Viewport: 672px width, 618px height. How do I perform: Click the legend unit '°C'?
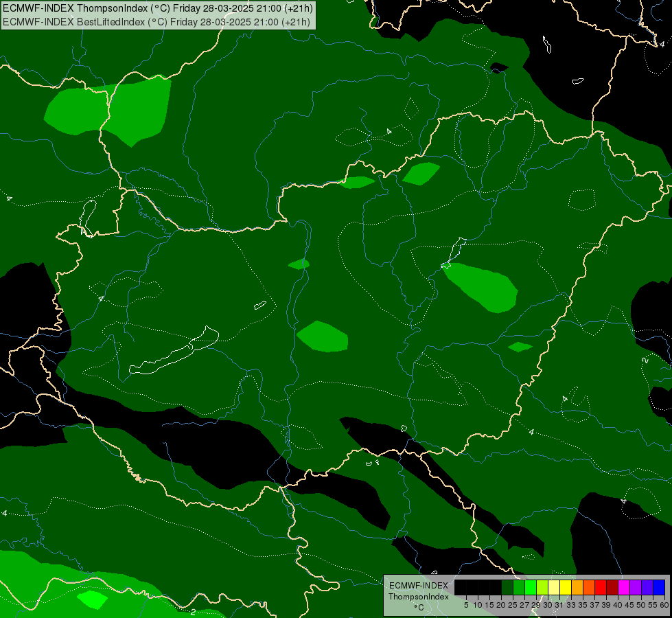[x=419, y=608]
